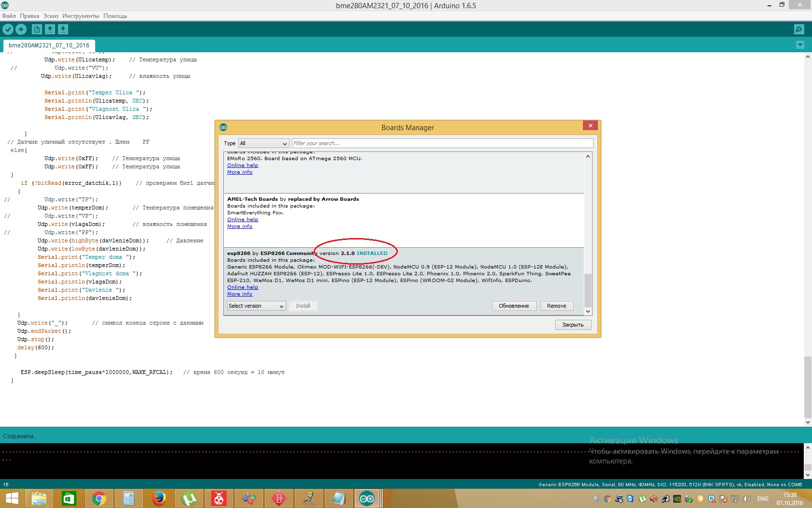Open the Файл menu
The width and height of the screenshot is (812, 508).
pos(9,16)
